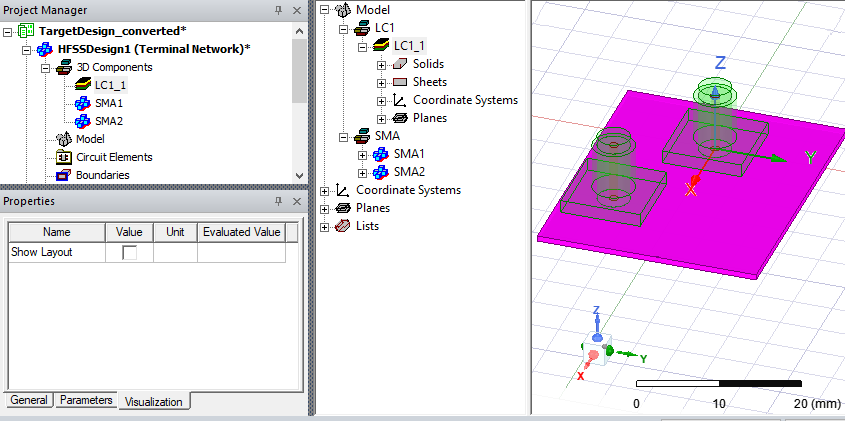Close the Properties panel
This screenshot has height=421, width=847.
[297, 201]
